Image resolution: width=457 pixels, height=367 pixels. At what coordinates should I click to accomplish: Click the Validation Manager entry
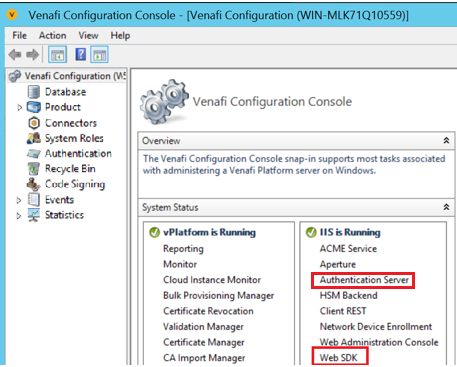[203, 327]
